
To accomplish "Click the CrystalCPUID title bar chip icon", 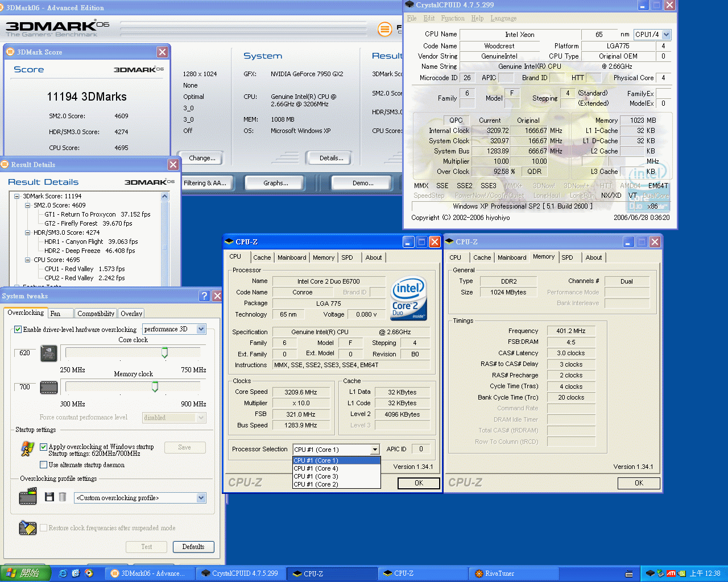I will click(409, 5).
